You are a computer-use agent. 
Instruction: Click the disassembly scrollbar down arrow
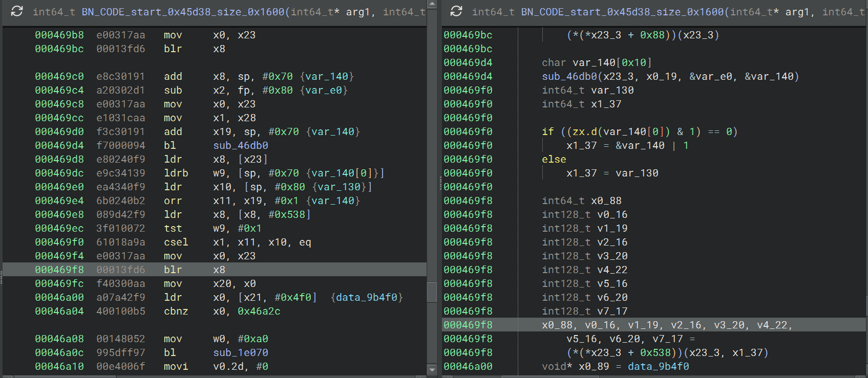click(432, 369)
